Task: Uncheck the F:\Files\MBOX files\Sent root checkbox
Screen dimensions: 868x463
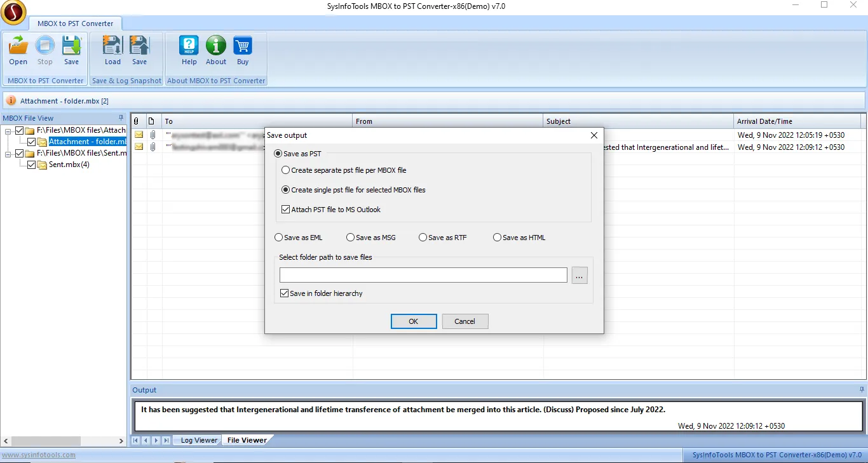Action: click(x=19, y=153)
